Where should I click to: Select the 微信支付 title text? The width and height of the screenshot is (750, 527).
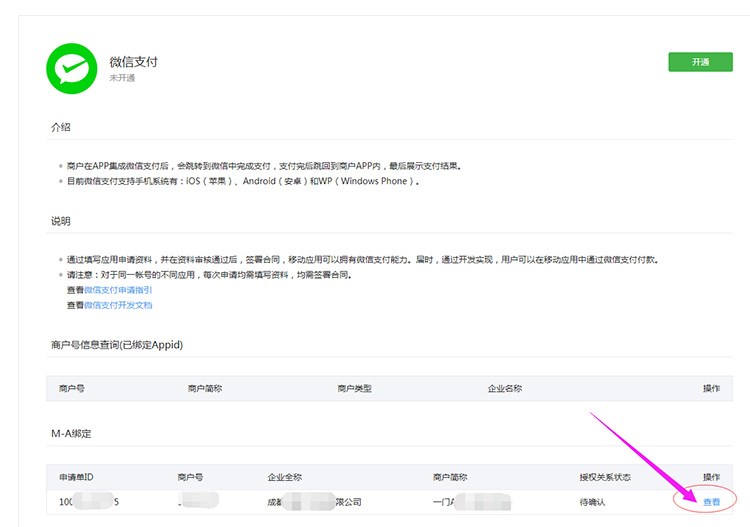[x=133, y=61]
